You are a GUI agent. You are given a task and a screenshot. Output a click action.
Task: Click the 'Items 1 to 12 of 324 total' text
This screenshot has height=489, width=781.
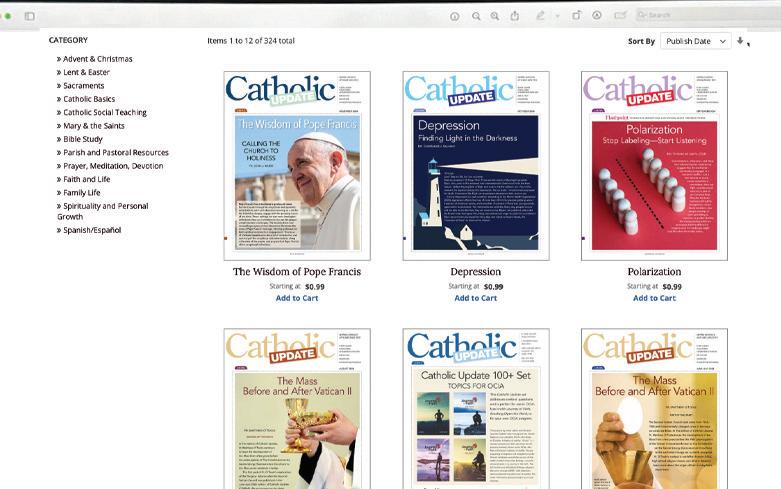(x=251, y=41)
